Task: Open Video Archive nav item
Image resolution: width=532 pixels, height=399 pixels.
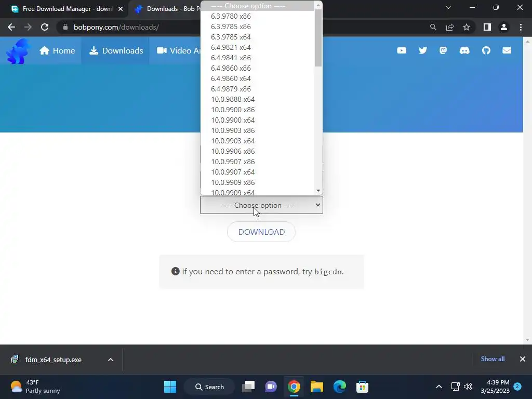Action: tap(179, 50)
